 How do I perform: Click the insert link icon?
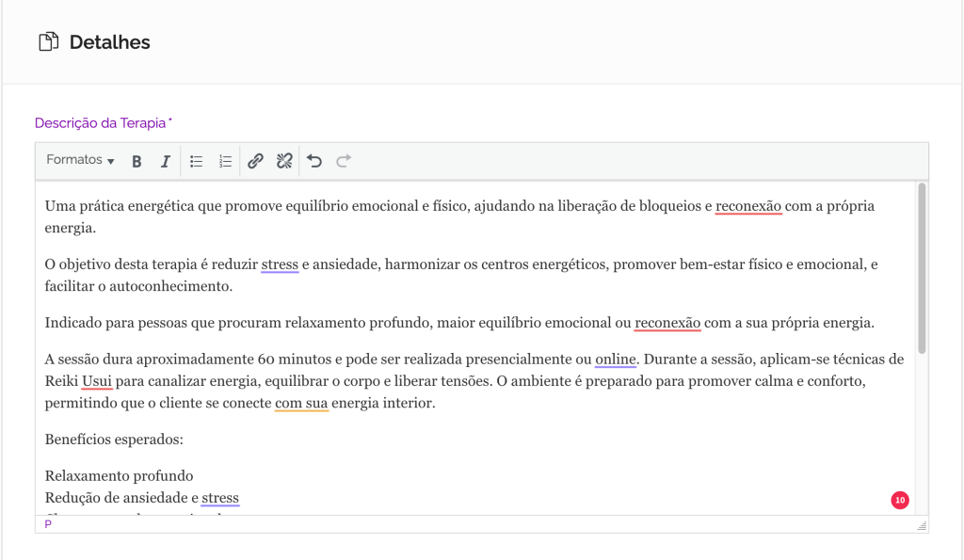[x=255, y=161]
